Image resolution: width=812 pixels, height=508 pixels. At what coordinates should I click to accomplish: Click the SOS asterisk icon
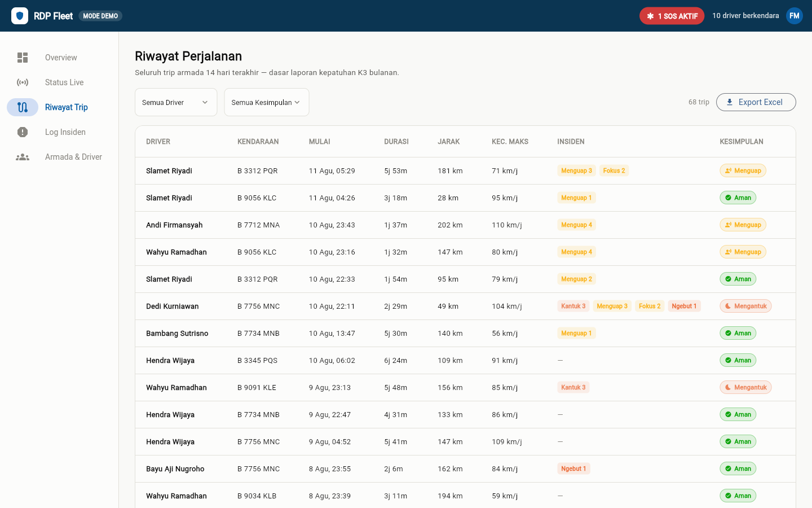coord(650,16)
